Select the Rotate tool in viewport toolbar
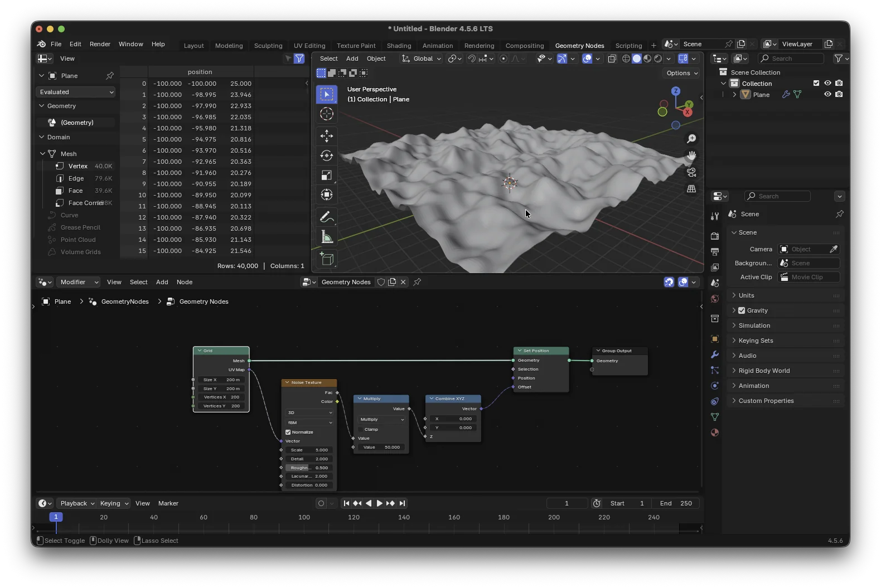Screen dimensions: 881x588 click(x=327, y=155)
